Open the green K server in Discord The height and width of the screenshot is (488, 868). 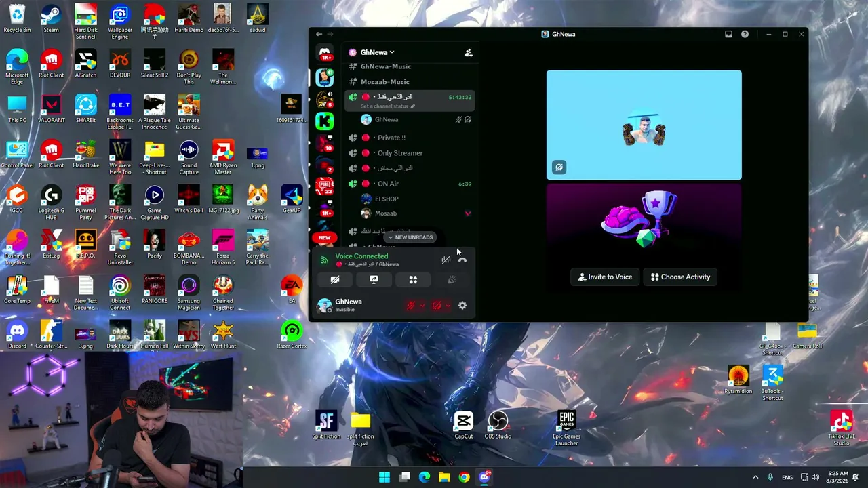tap(325, 121)
